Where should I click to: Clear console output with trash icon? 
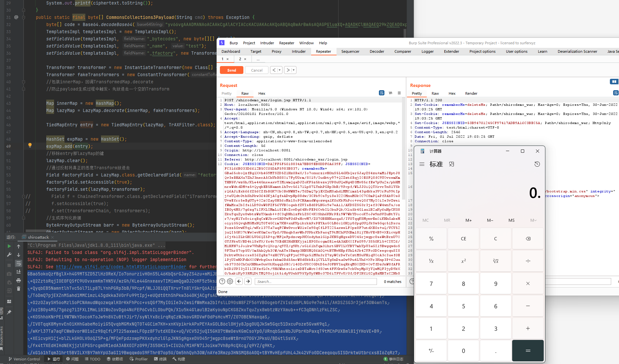click(19, 288)
